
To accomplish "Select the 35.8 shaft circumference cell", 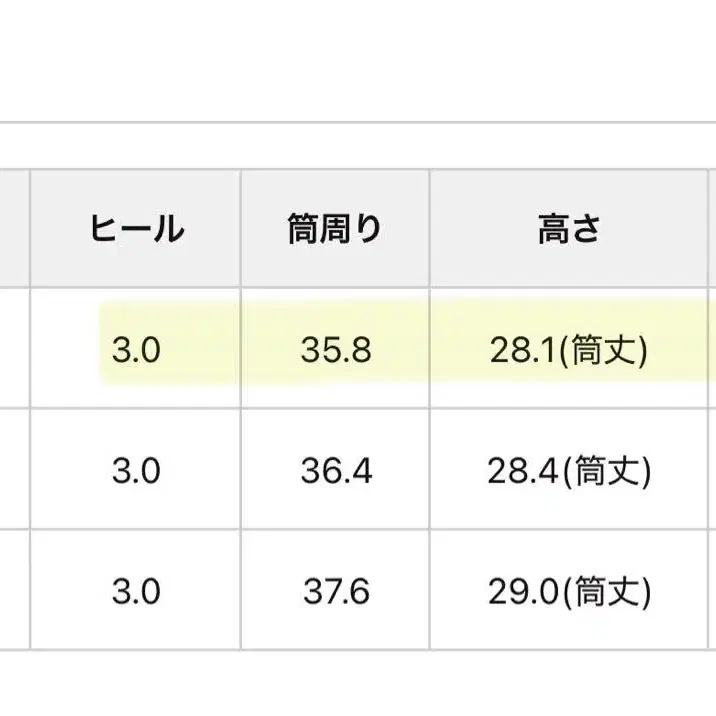I will point(335,349).
